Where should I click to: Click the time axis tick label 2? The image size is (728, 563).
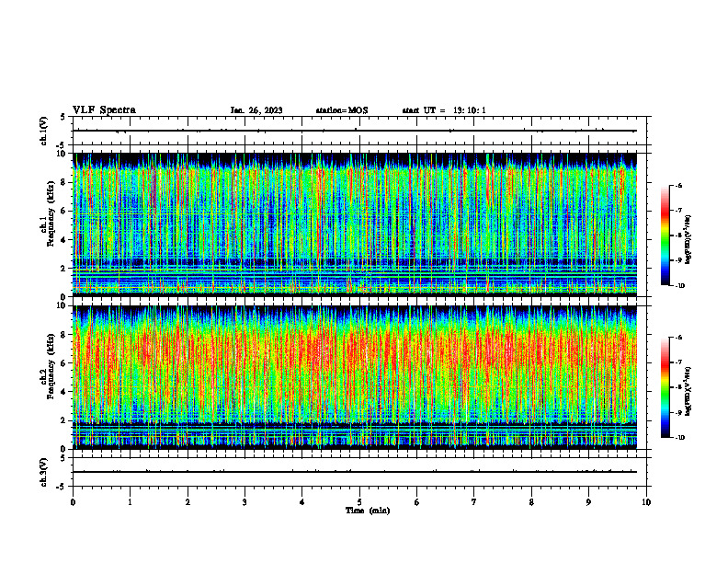click(188, 502)
